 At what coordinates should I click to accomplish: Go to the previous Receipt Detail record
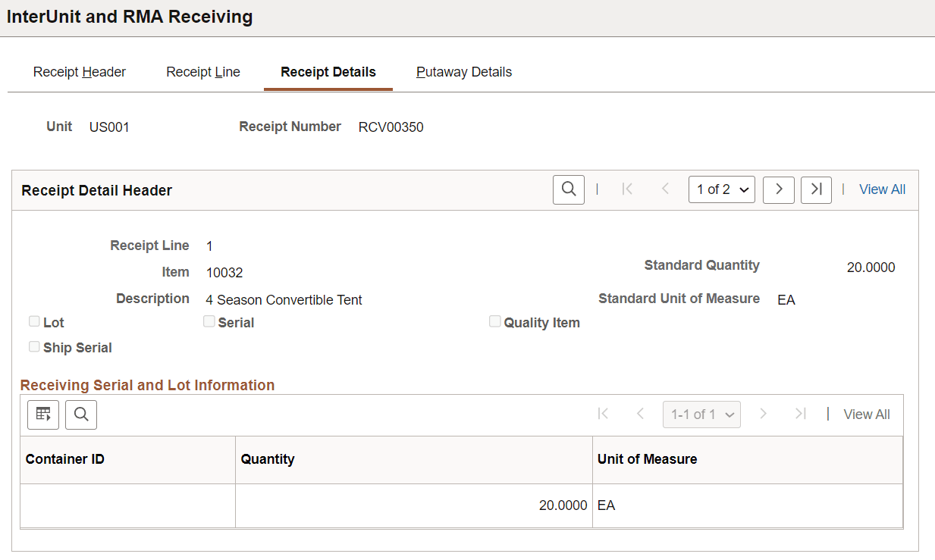(665, 189)
